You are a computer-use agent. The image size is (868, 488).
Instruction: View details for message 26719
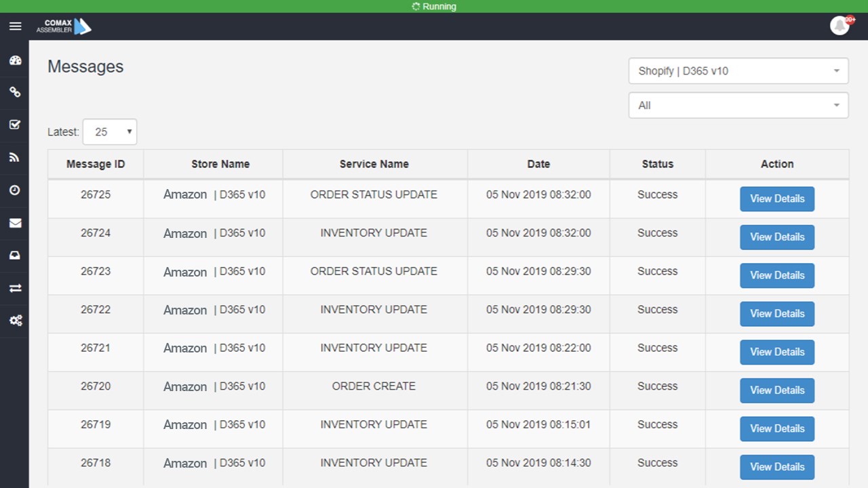(x=777, y=428)
